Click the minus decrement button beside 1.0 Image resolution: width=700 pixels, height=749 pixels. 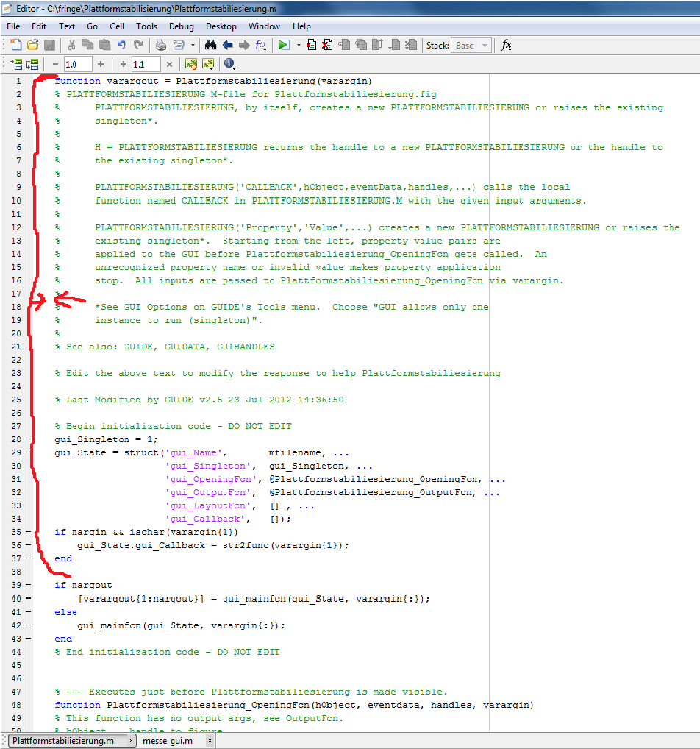pos(55,65)
